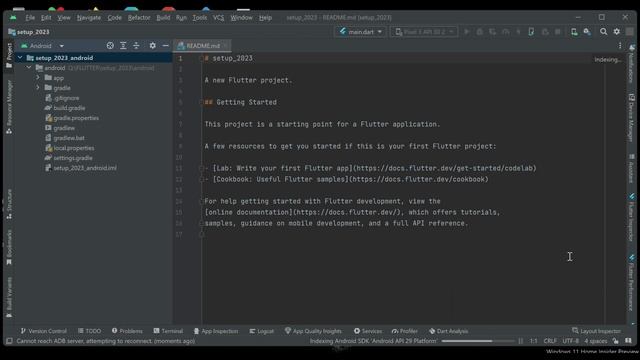Open the Refactor menu
Image resolution: width=640 pixels, height=360 pixels.
point(139,18)
